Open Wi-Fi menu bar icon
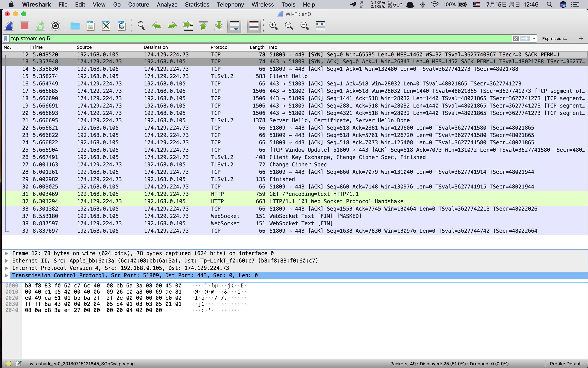 (434, 4)
